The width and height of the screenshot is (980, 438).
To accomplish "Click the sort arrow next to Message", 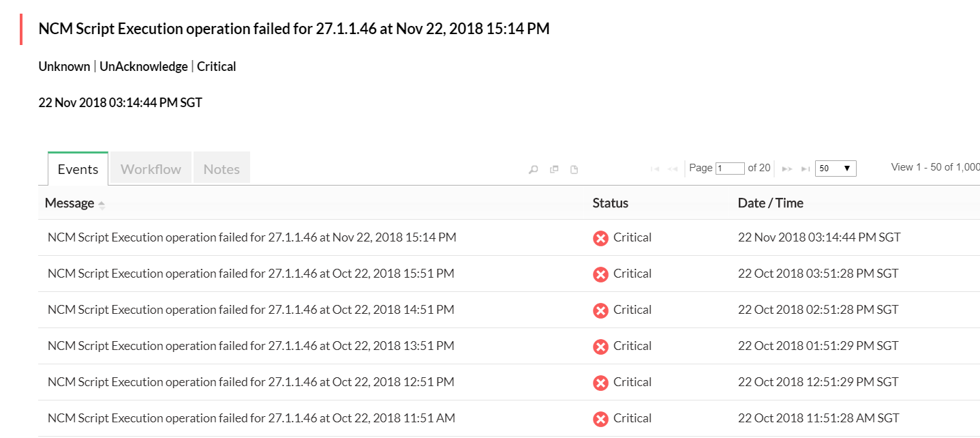I will coord(102,204).
